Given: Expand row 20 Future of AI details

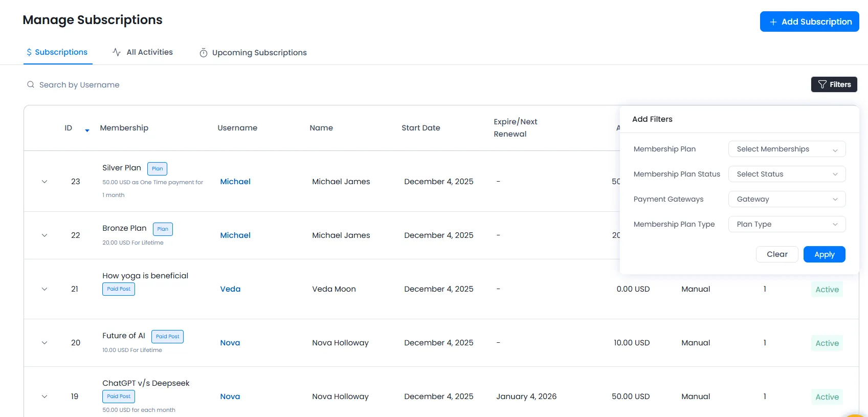Looking at the screenshot, I should click(44, 343).
